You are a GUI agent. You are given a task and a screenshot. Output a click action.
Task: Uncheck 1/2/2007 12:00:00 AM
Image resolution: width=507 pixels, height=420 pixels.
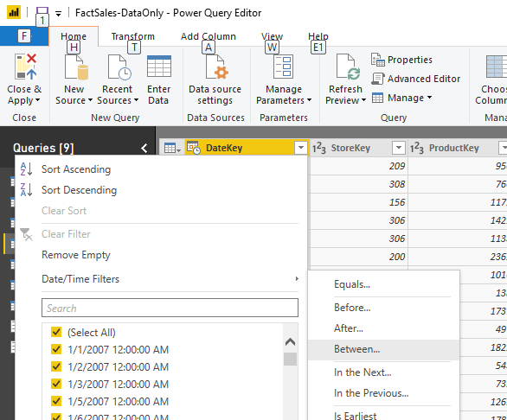pyautogui.click(x=56, y=366)
